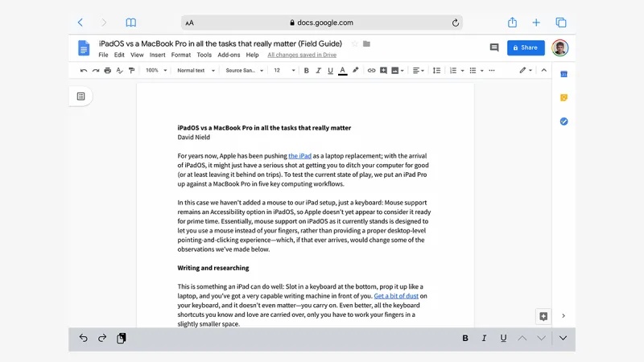Insert link from toolbar

[371, 71]
